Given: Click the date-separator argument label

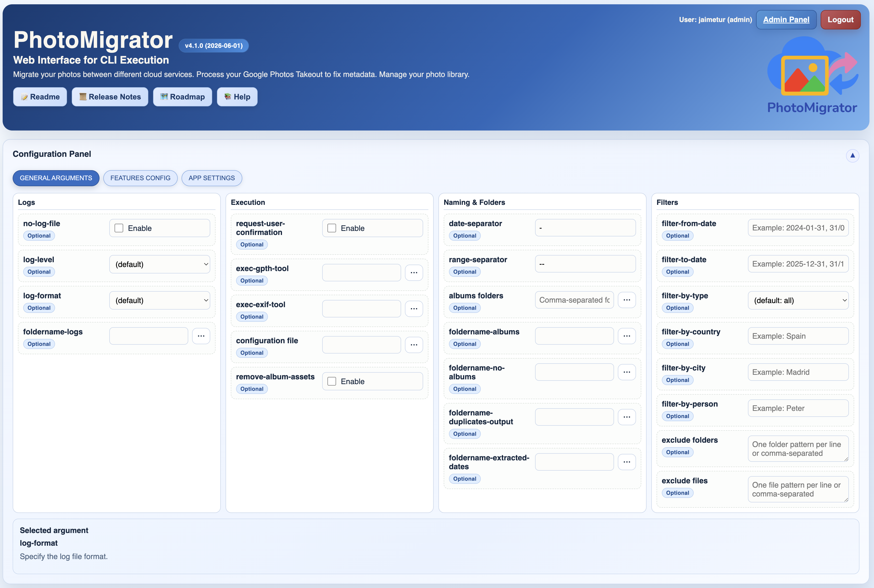Looking at the screenshot, I should tap(475, 223).
